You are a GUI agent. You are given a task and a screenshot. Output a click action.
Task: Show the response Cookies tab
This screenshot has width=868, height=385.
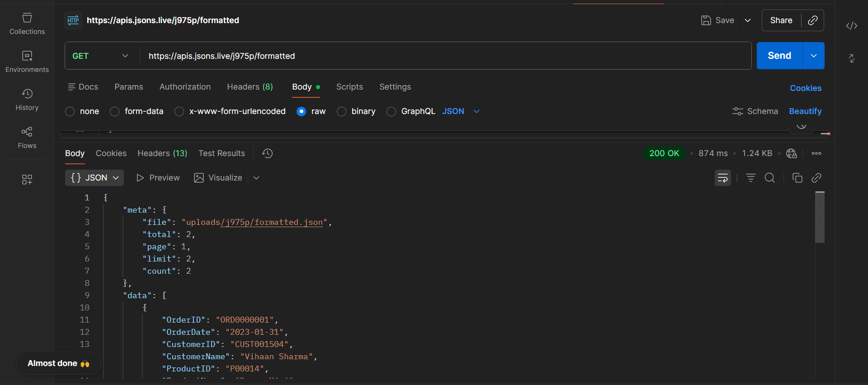[111, 153]
